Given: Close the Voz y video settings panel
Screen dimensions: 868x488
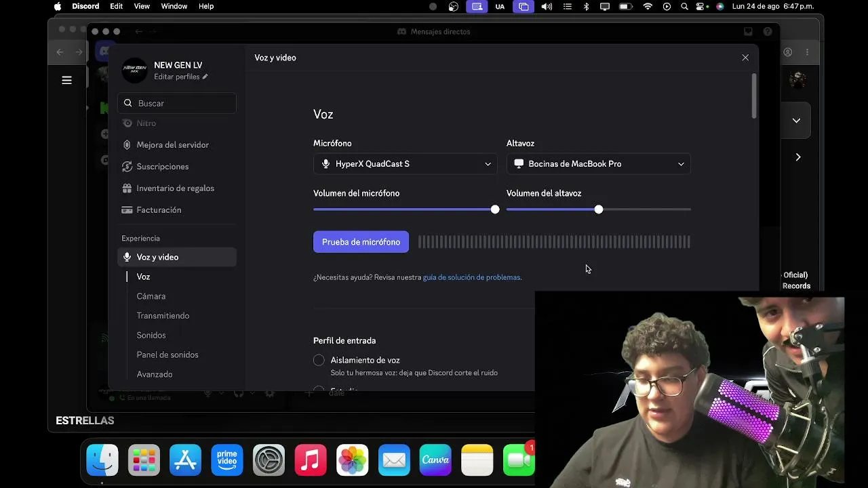Looking at the screenshot, I should (745, 58).
